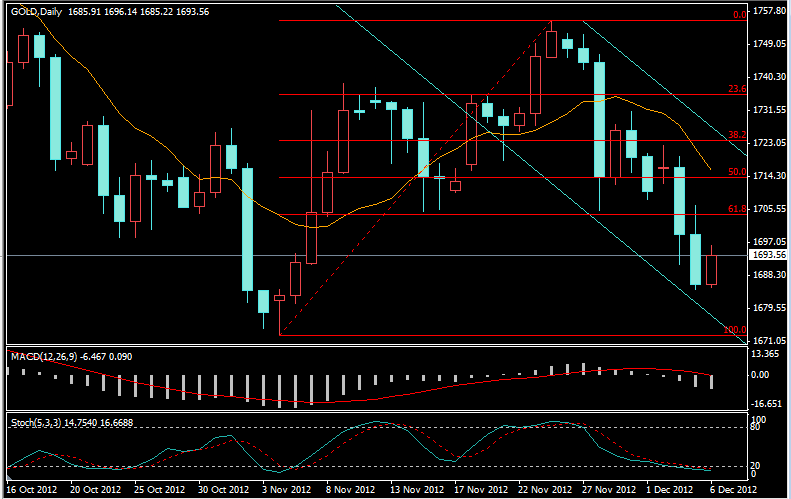The height and width of the screenshot is (499, 791).
Task: Click the 30 Oct 2012 date label
Action: (223, 489)
